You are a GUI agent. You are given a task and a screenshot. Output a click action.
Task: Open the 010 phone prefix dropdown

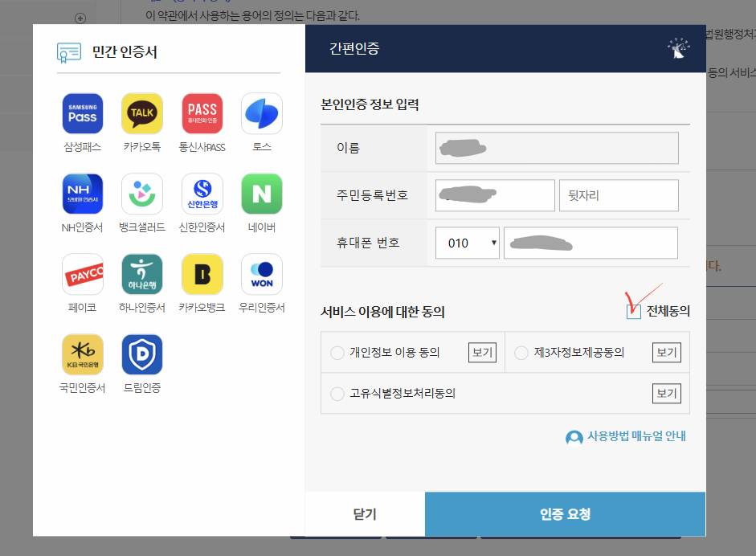(x=467, y=243)
